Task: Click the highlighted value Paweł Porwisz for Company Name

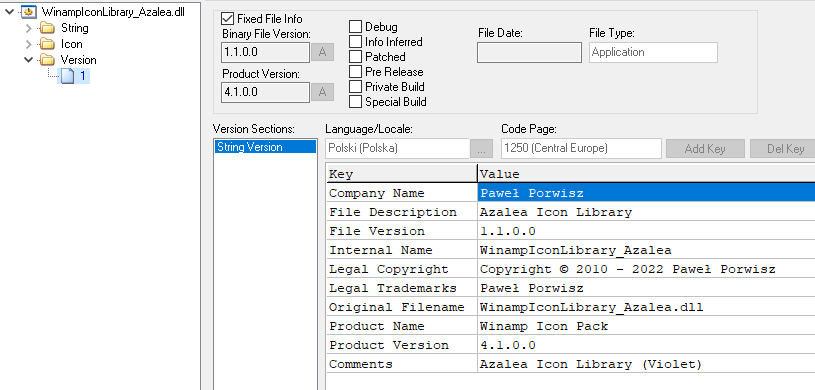Action: (x=646, y=193)
